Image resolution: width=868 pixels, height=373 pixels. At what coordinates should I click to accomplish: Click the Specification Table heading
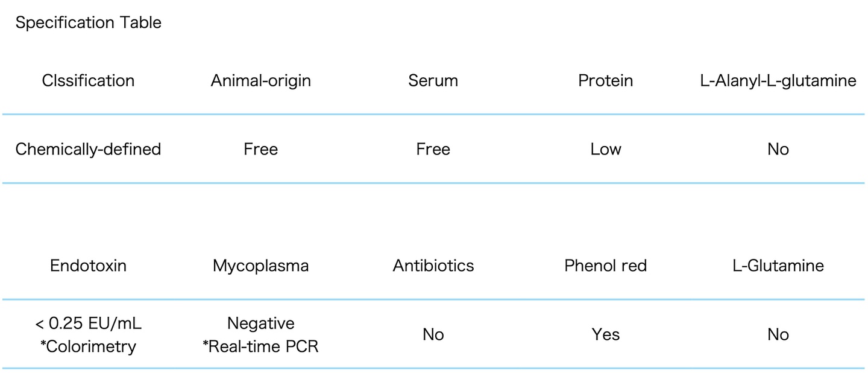[88, 23]
